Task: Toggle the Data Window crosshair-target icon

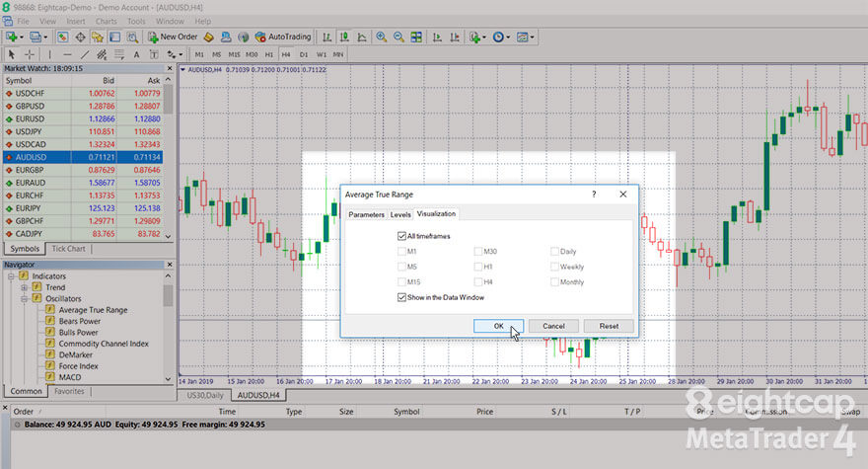Action: (80, 38)
